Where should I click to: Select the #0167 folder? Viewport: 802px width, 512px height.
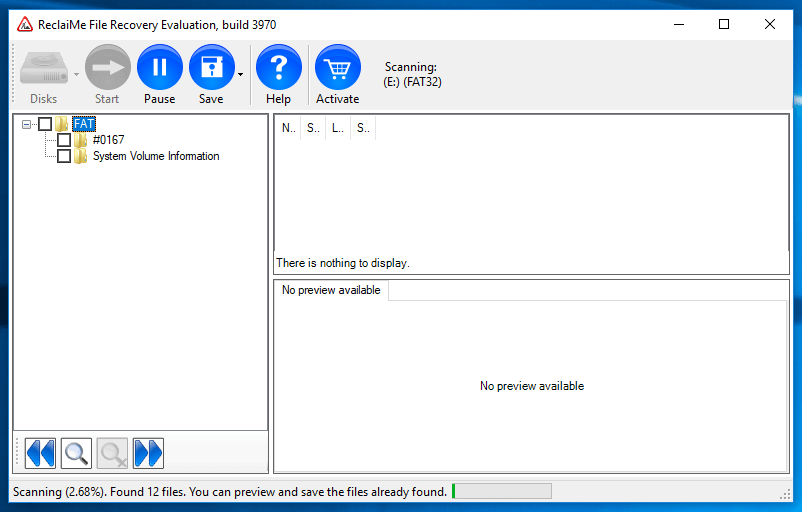(x=108, y=140)
